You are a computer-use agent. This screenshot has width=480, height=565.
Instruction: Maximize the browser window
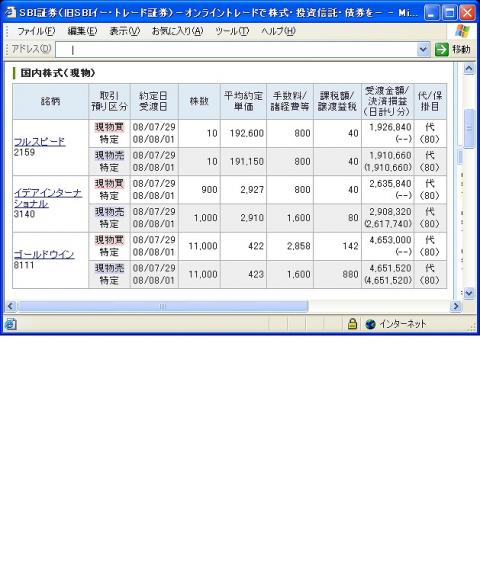click(449, 13)
